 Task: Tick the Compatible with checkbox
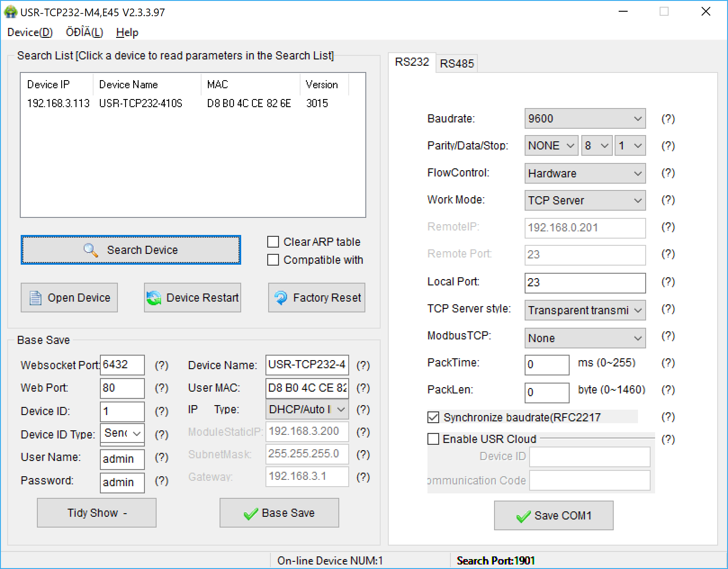pyautogui.click(x=273, y=260)
